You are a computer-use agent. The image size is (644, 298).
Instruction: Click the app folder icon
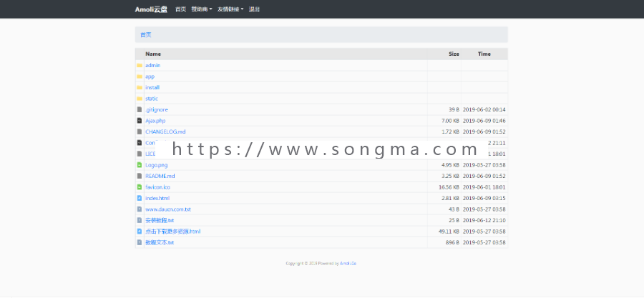click(x=140, y=76)
